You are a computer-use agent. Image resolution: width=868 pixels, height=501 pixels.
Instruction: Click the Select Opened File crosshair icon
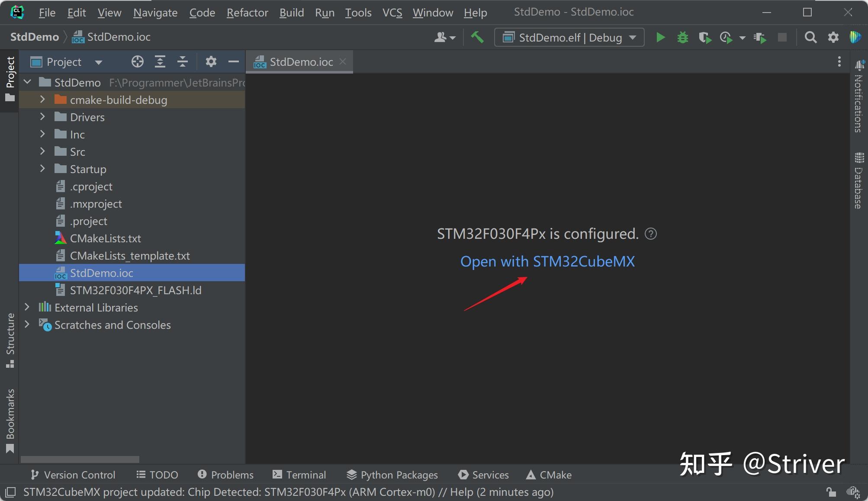coord(137,62)
